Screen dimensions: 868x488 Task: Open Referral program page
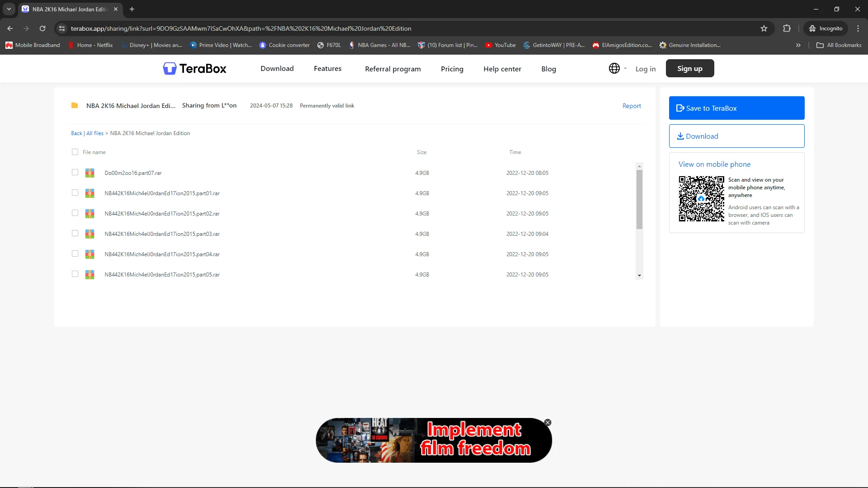tap(393, 69)
